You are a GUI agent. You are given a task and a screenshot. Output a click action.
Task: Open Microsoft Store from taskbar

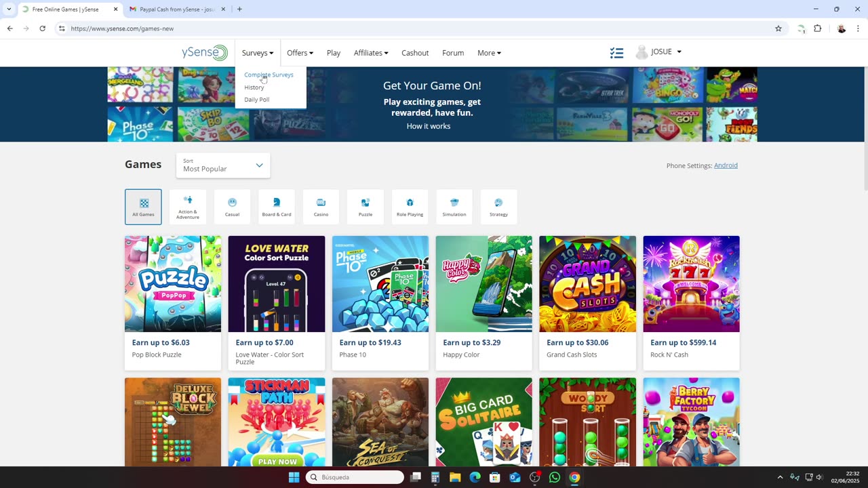495,477
